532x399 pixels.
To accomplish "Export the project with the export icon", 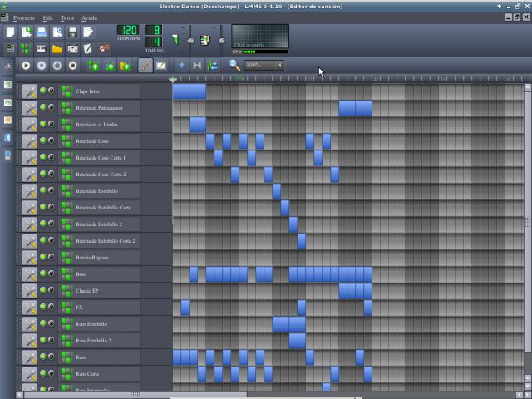I will point(88,32).
